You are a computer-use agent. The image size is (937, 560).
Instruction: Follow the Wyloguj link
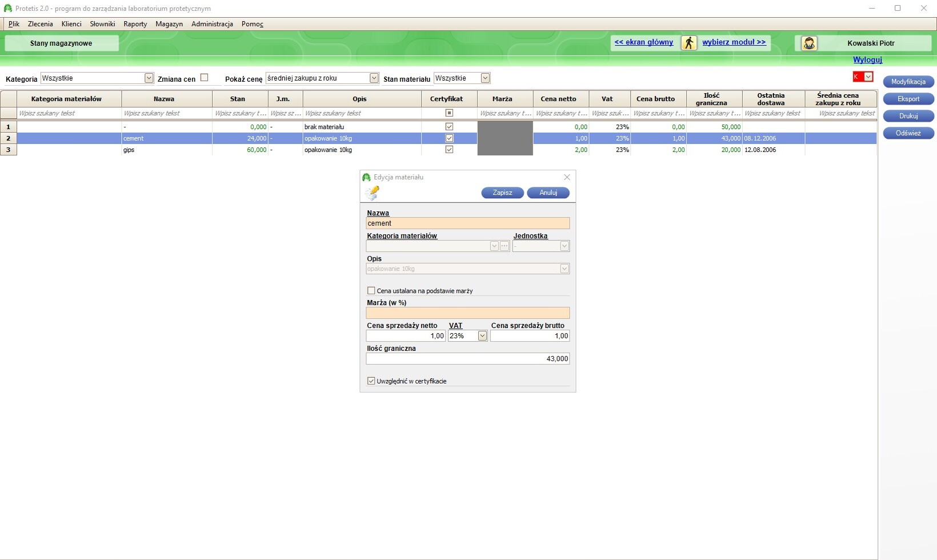click(867, 60)
